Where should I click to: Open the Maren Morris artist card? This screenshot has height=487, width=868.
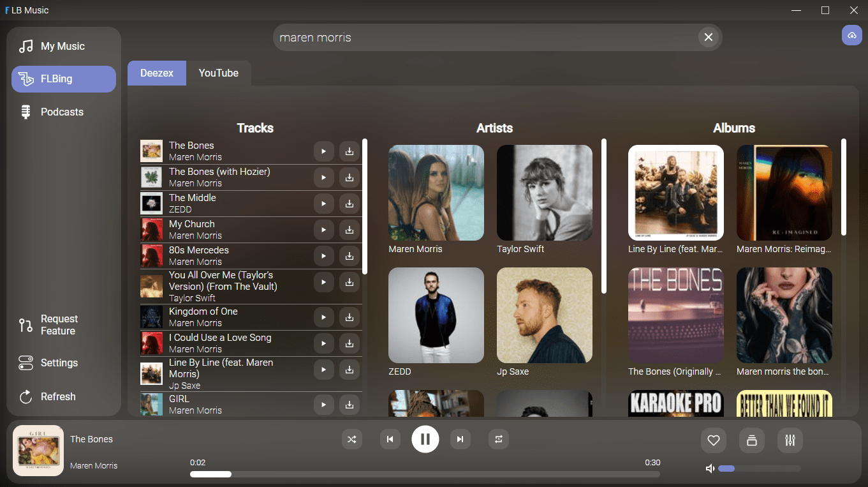436,193
